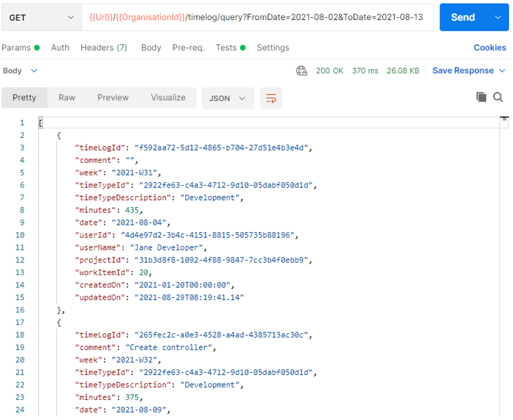Viewport: 513px width, 420px height.
Task: Click the wrap lines icon next to JSON dropdown
Action: (271, 98)
